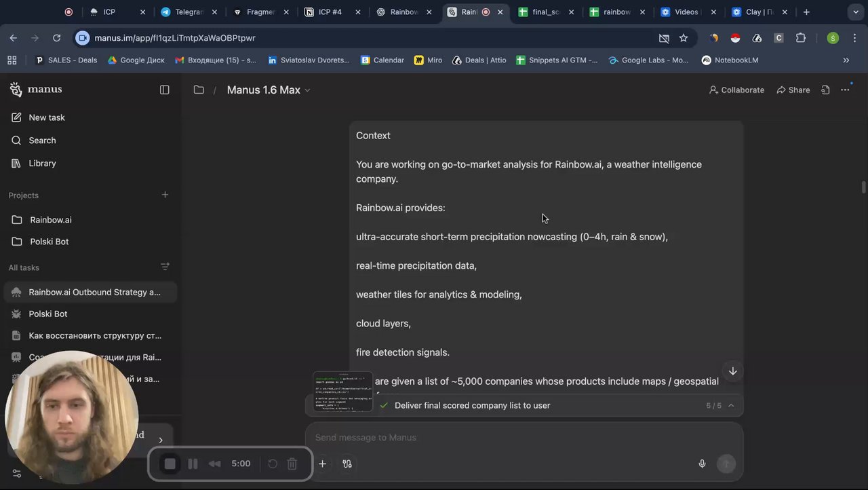Open the file view icon beside Share
The width and height of the screenshot is (868, 490).
click(825, 90)
